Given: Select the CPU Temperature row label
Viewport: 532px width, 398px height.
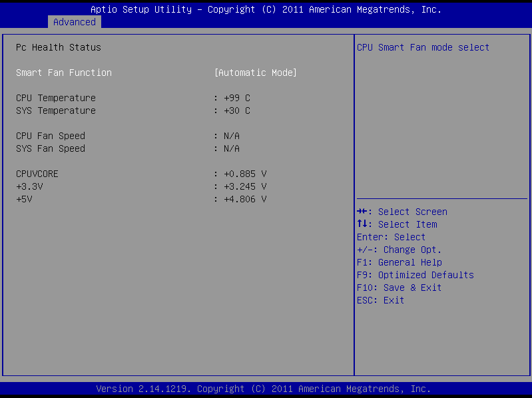Looking at the screenshot, I should pyautogui.click(x=56, y=98).
